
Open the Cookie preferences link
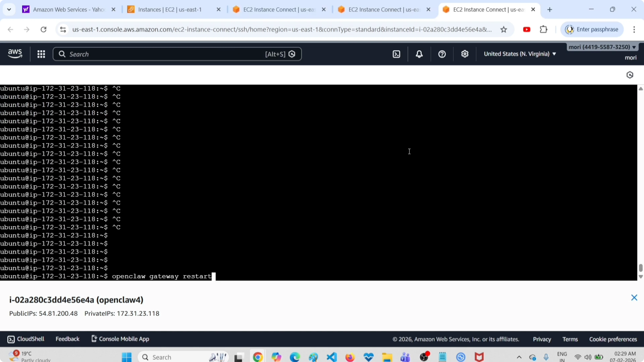tap(613, 339)
